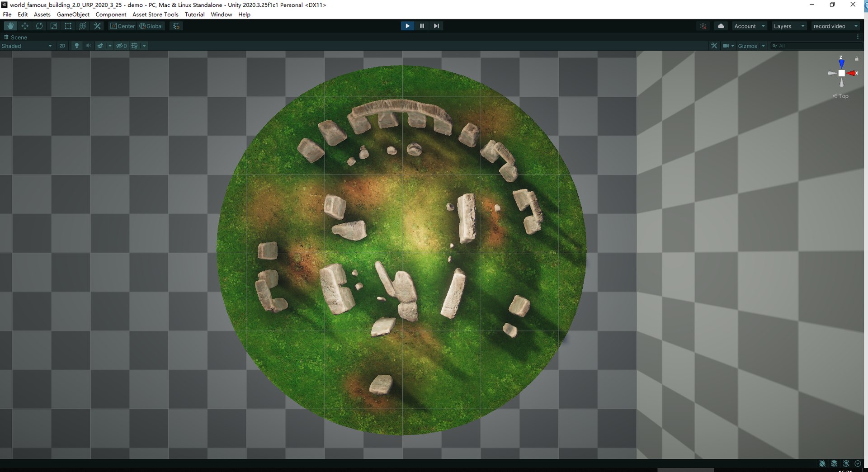Viewport: 868px width, 472px height.
Task: Open the Scene view component tools icon
Action: pyautogui.click(x=714, y=46)
